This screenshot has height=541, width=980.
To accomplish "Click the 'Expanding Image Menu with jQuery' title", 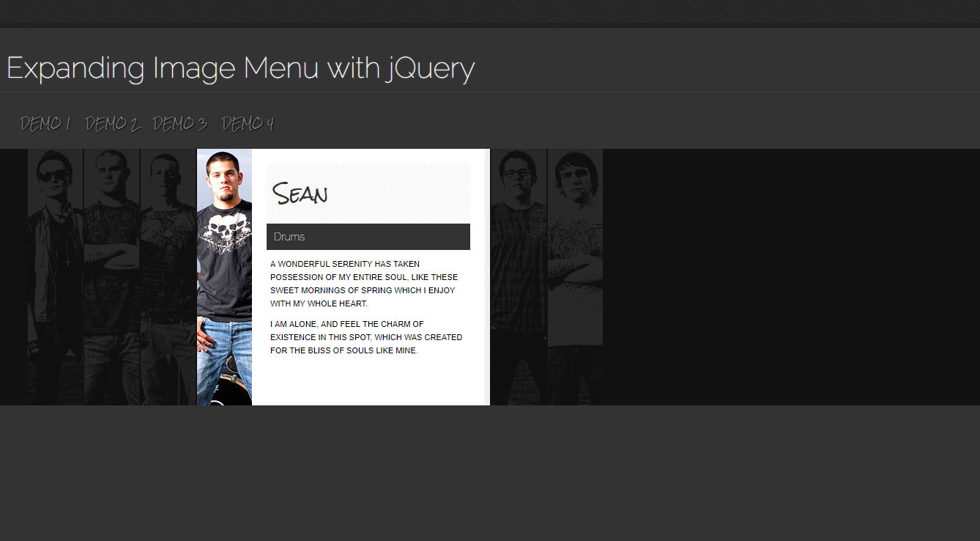I will click(241, 68).
